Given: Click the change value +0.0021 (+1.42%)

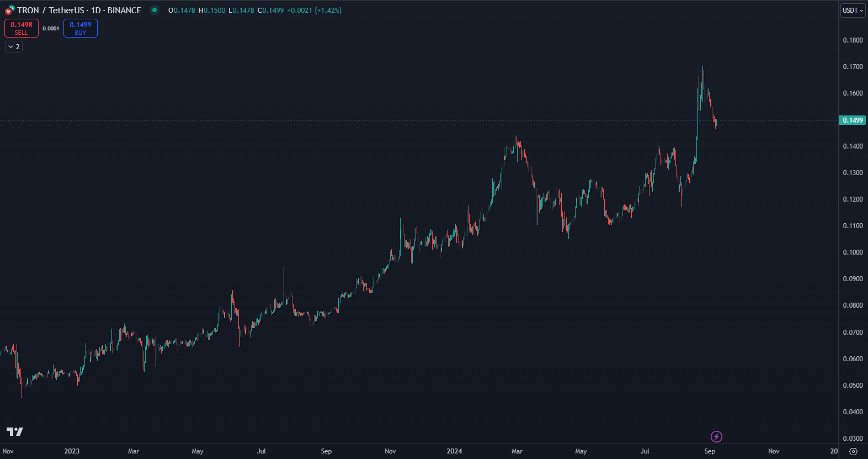Looking at the screenshot, I should pyautogui.click(x=315, y=10).
